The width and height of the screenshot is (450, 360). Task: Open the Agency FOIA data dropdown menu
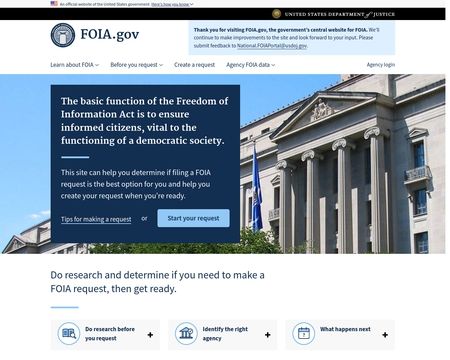pos(251,65)
